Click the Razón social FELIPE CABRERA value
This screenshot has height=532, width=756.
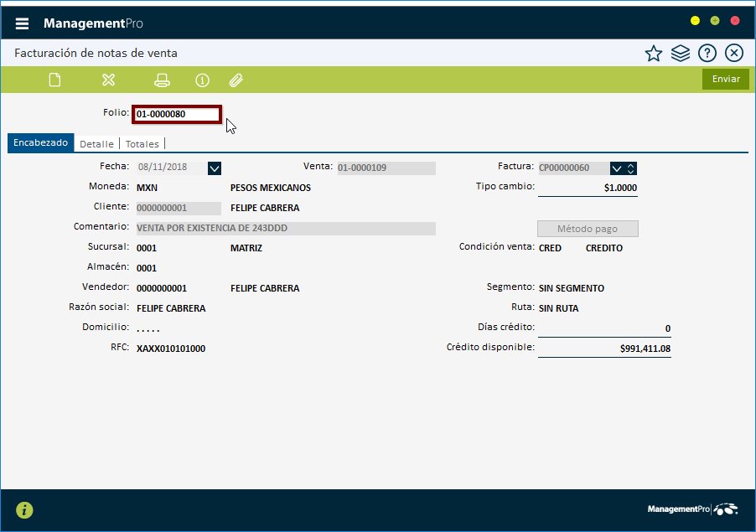171,308
